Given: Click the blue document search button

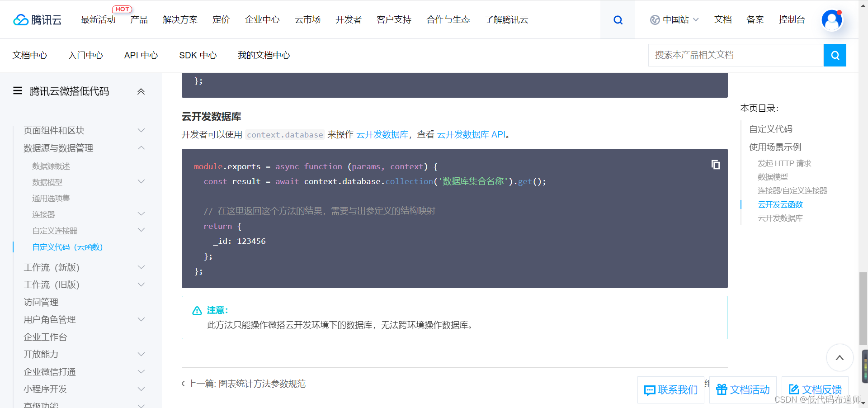Looking at the screenshot, I should click(x=835, y=55).
